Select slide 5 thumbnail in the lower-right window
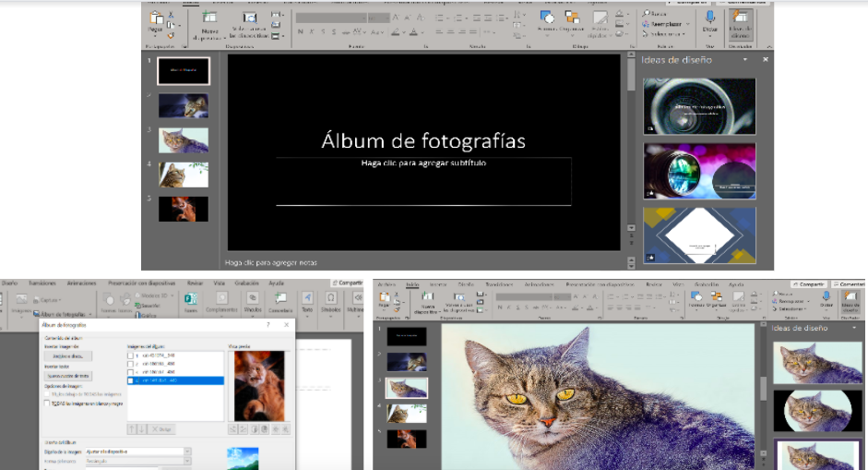Image resolution: width=868 pixels, height=470 pixels. [406, 439]
